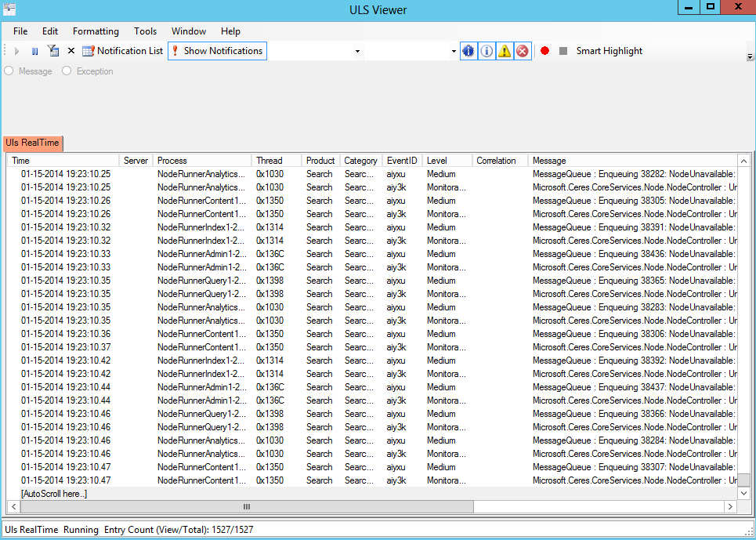Click the vertical scrollbar down arrow

coord(744,493)
